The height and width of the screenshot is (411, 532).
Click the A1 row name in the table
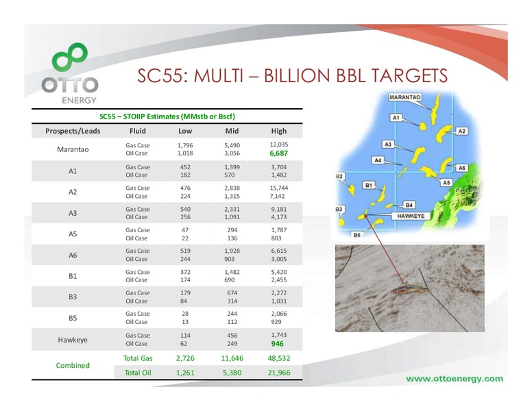(x=73, y=171)
